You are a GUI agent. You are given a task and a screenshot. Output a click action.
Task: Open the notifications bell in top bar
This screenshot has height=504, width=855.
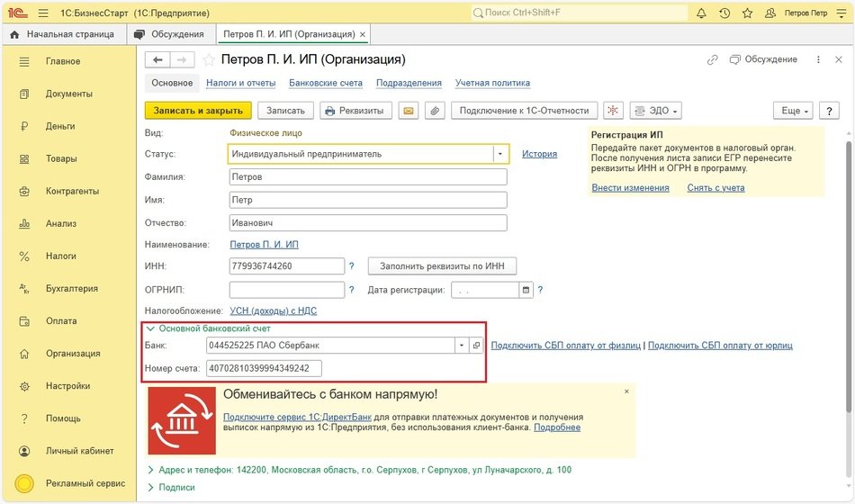(x=701, y=13)
